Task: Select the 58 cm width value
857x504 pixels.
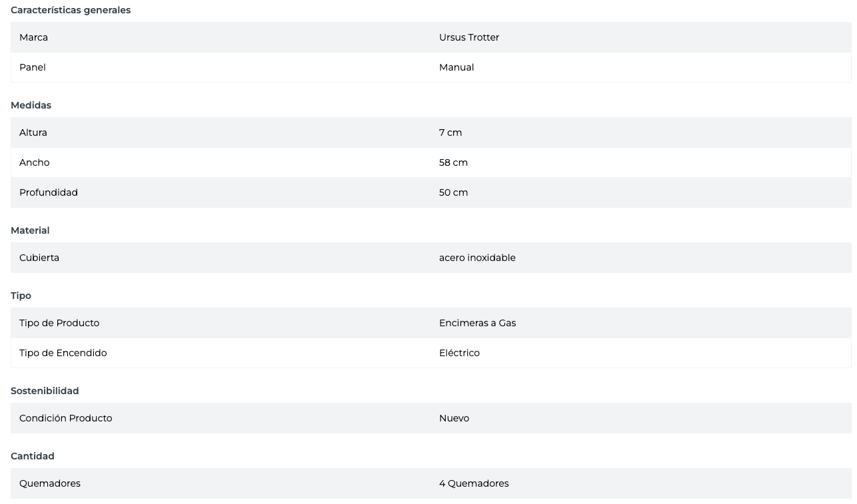Action: click(x=453, y=162)
